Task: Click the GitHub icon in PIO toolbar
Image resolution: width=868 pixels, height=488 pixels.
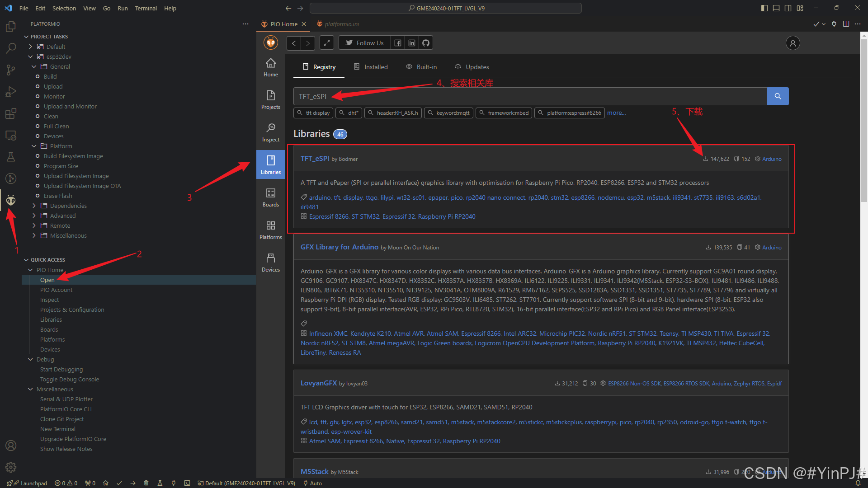Action: (x=425, y=43)
